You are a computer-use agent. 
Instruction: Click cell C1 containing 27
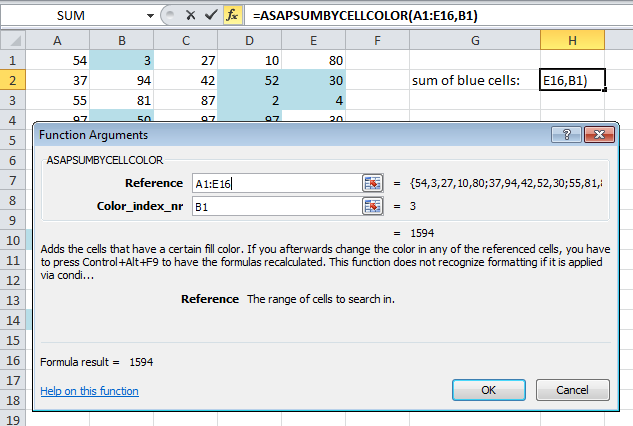pyautogui.click(x=186, y=60)
